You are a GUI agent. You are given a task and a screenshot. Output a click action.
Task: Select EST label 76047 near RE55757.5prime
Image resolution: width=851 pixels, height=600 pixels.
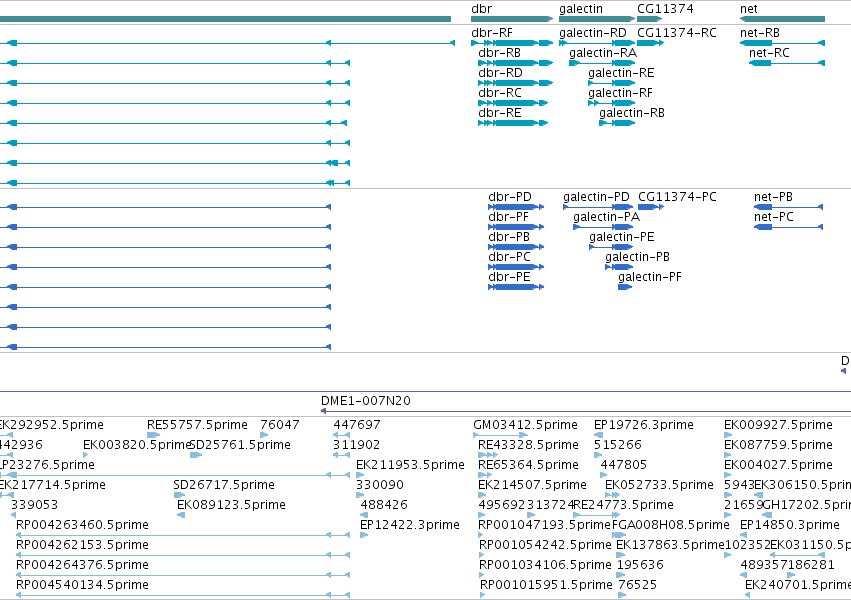pyautogui.click(x=280, y=425)
